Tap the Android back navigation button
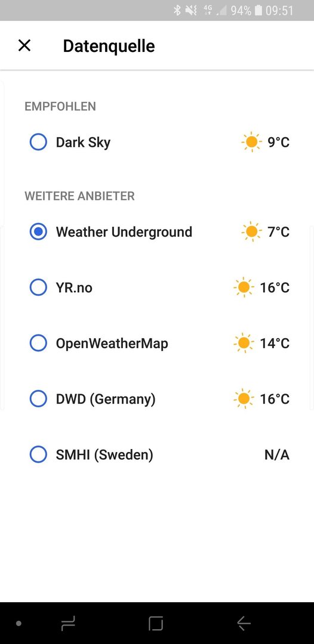Screen dimensions: 314x644 click(244, 624)
